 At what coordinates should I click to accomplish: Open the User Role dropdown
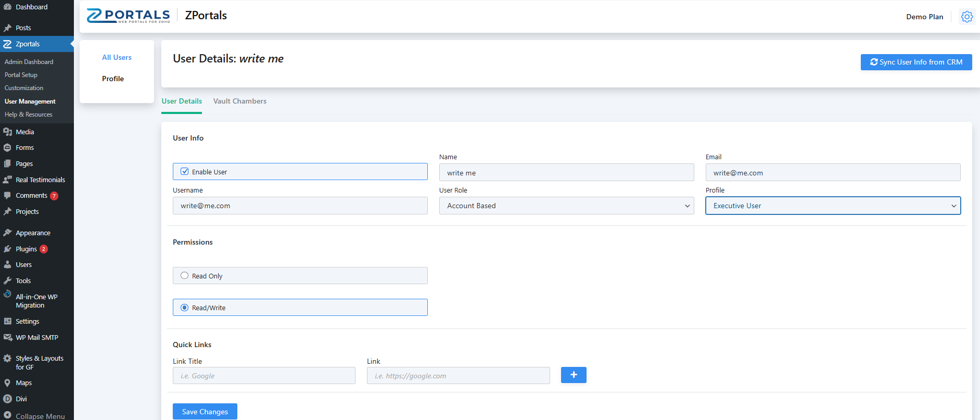pos(566,206)
